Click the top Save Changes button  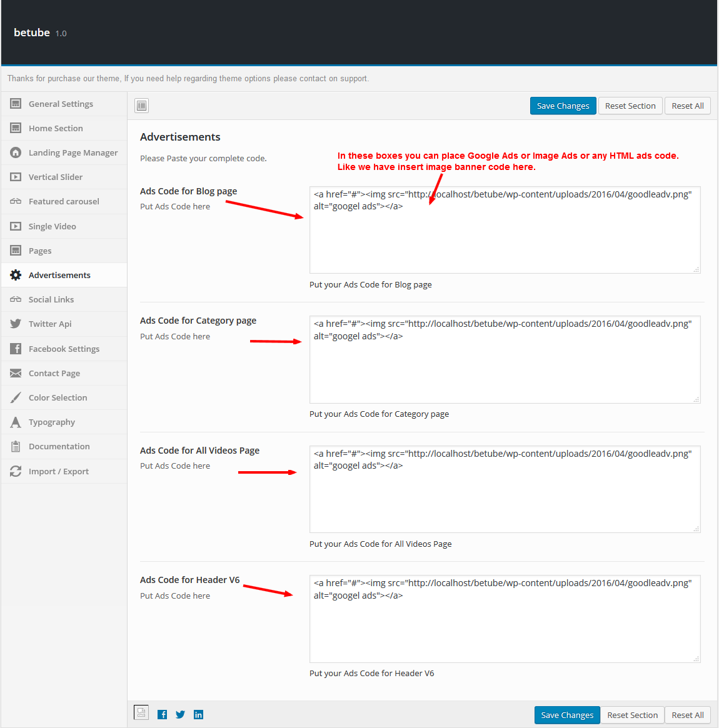tap(563, 106)
